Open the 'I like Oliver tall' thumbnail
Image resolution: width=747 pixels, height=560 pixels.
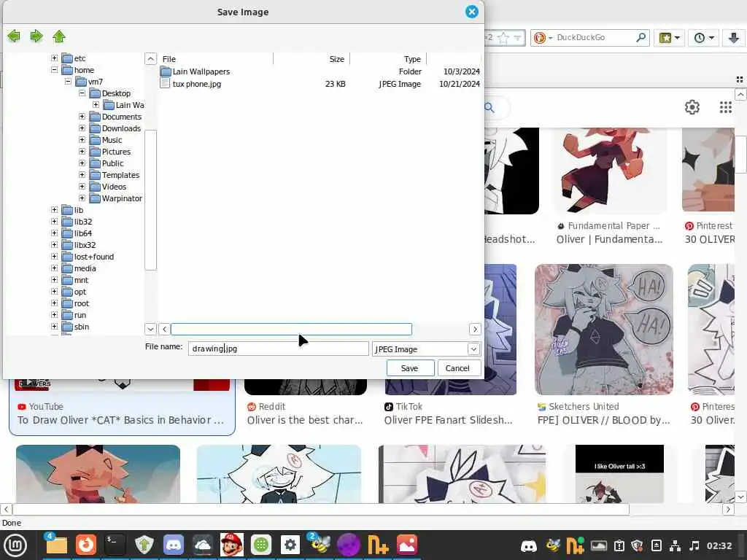619,474
